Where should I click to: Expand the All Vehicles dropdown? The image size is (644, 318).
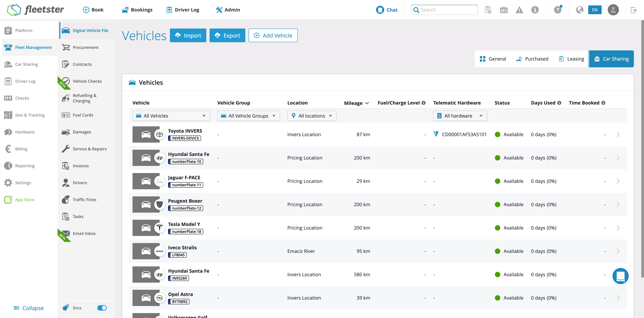pyautogui.click(x=171, y=116)
